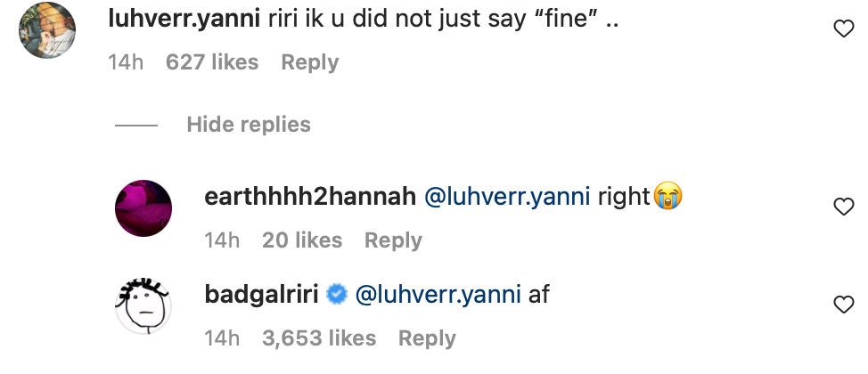This screenshot has width=868, height=374.
Task: Like earthhhh2hannah's reply with the heart
Action: coord(842,207)
